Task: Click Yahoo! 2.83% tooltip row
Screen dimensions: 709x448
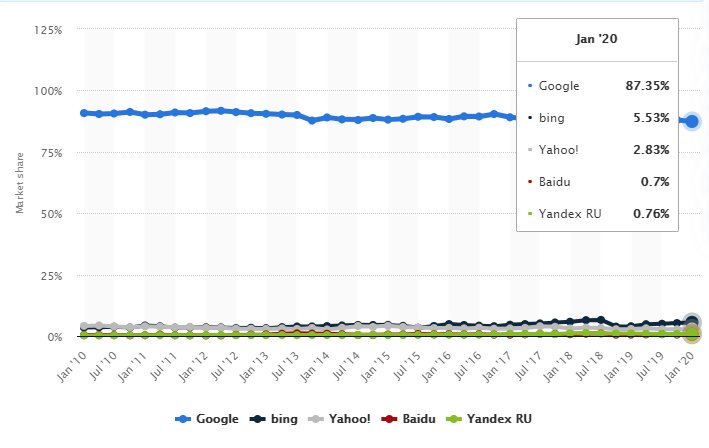Action: point(597,149)
